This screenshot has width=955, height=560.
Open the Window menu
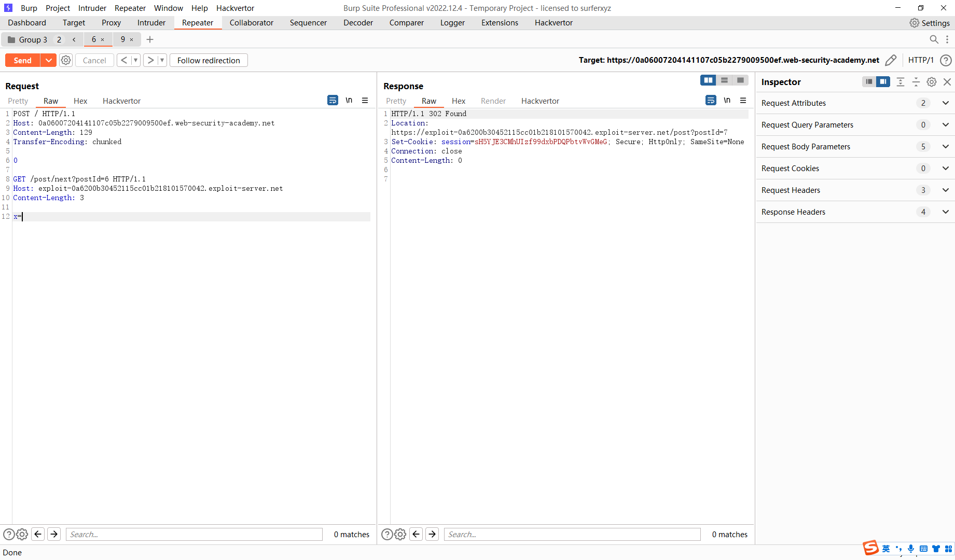point(169,8)
